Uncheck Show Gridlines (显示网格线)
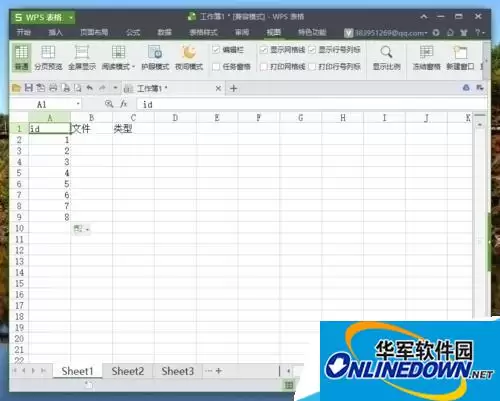Image resolution: width=500 pixels, height=401 pixels. tap(264, 50)
